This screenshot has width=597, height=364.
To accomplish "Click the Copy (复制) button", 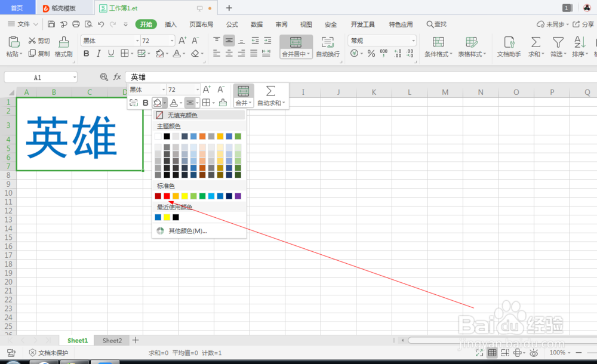I will tap(39, 53).
